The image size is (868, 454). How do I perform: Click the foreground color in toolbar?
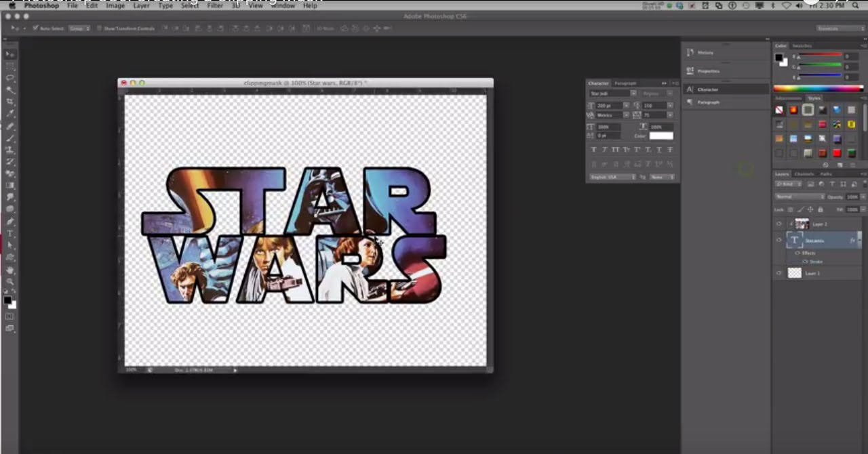[7, 300]
